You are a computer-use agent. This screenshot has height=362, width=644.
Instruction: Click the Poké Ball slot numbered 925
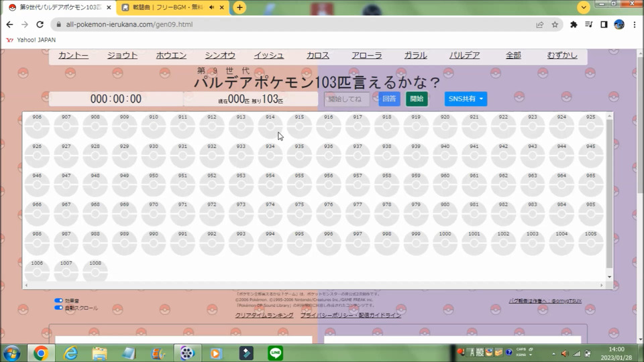[x=590, y=125]
